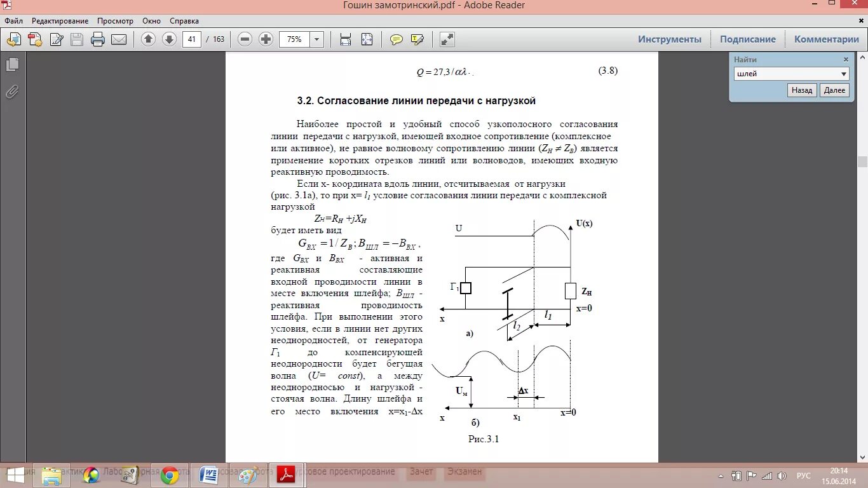This screenshot has height=488, width=868.
Task: Open Paint from the taskbar
Action: pyautogui.click(x=248, y=475)
